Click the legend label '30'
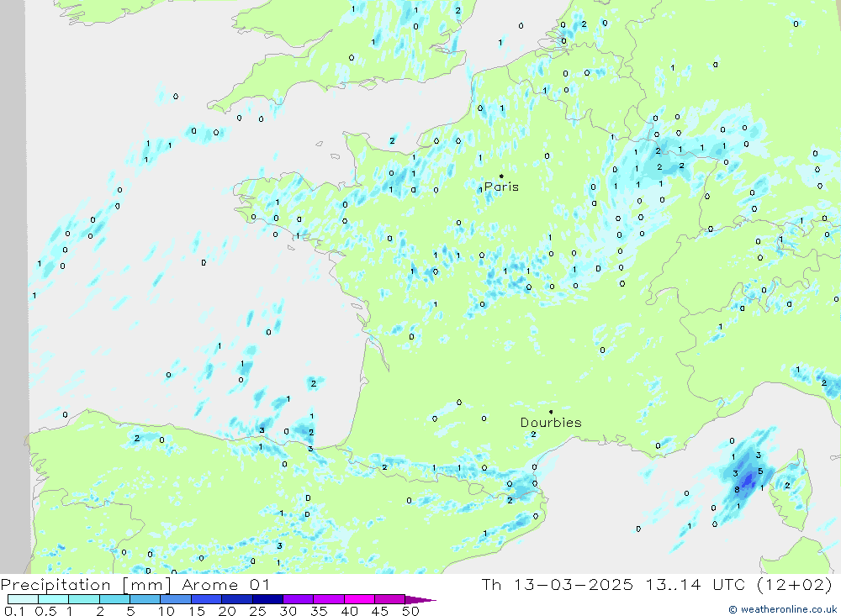 tap(288, 611)
